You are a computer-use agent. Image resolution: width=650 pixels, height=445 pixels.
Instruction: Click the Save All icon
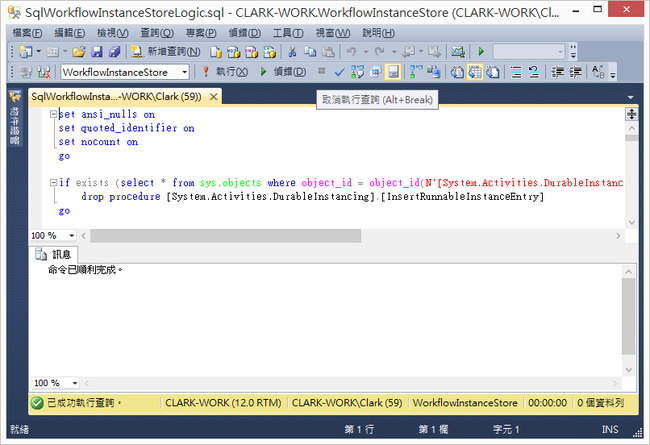(114, 52)
